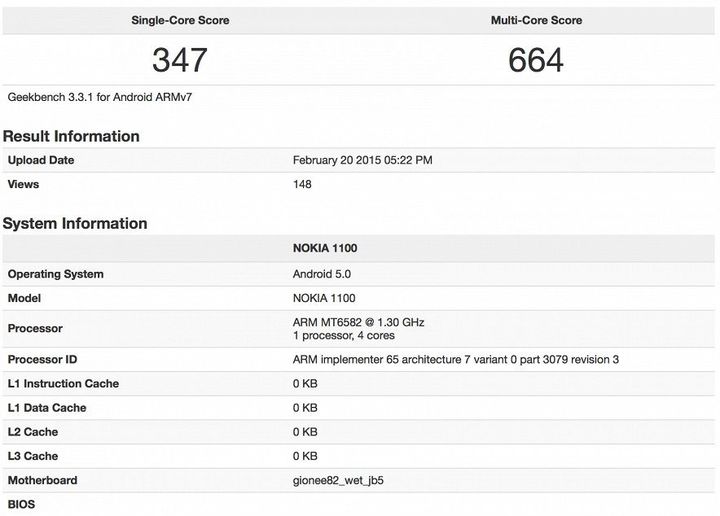
Task: Select the ARM implementer 65 architecture value
Action: (456, 359)
